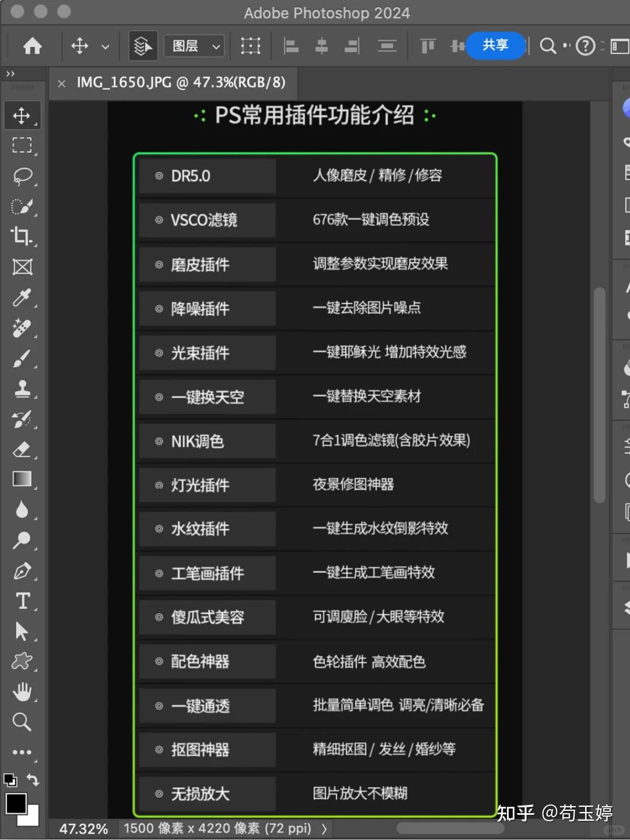Align horizontal centers
630x840 pixels.
(x=321, y=45)
